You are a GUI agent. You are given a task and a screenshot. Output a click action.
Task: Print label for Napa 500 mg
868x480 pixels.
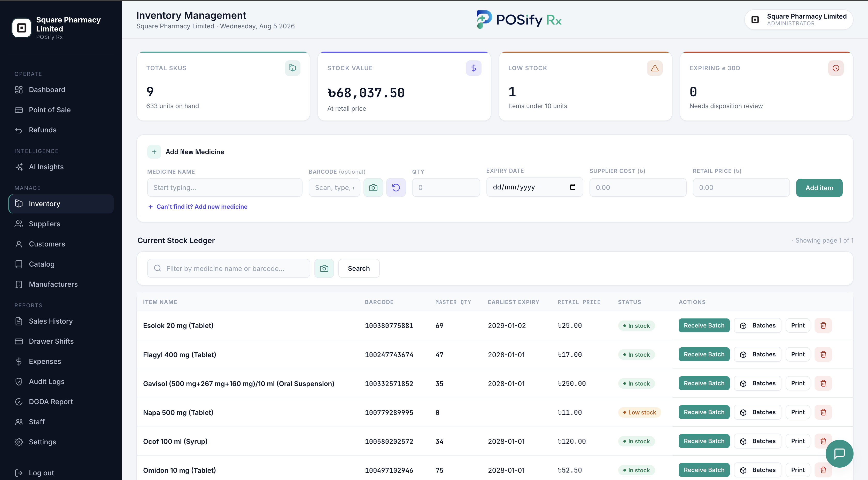(x=797, y=412)
